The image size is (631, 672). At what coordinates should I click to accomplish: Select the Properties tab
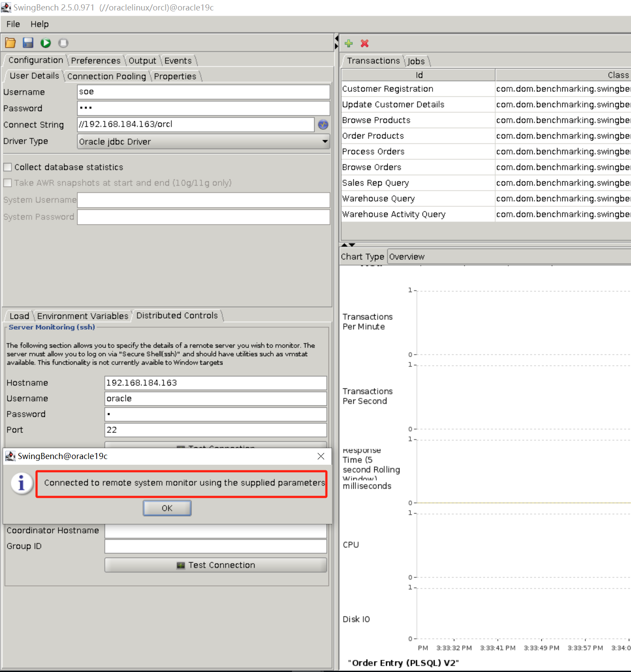click(x=175, y=76)
